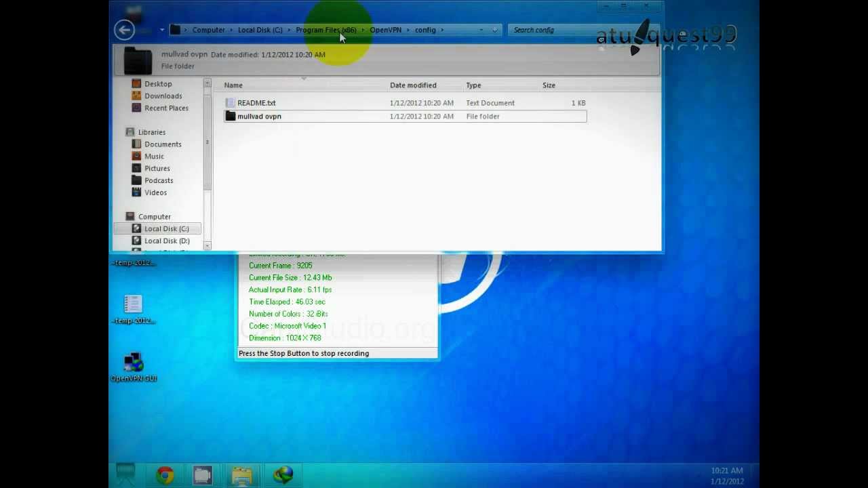Expand the arrow after OpenVPN in breadcrumb
Image resolution: width=868 pixels, height=488 pixels.
408,30
